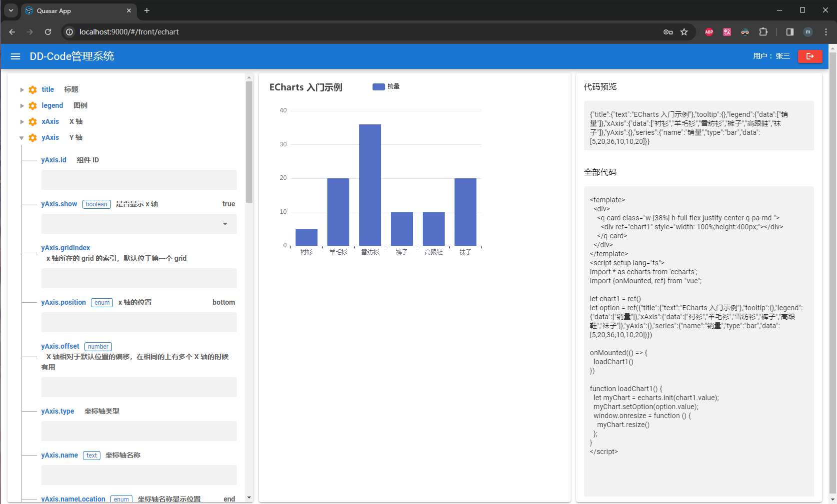Viewport: 837px width, 504px height.
Task: Click the yAxis.type input field
Action: pos(139,431)
